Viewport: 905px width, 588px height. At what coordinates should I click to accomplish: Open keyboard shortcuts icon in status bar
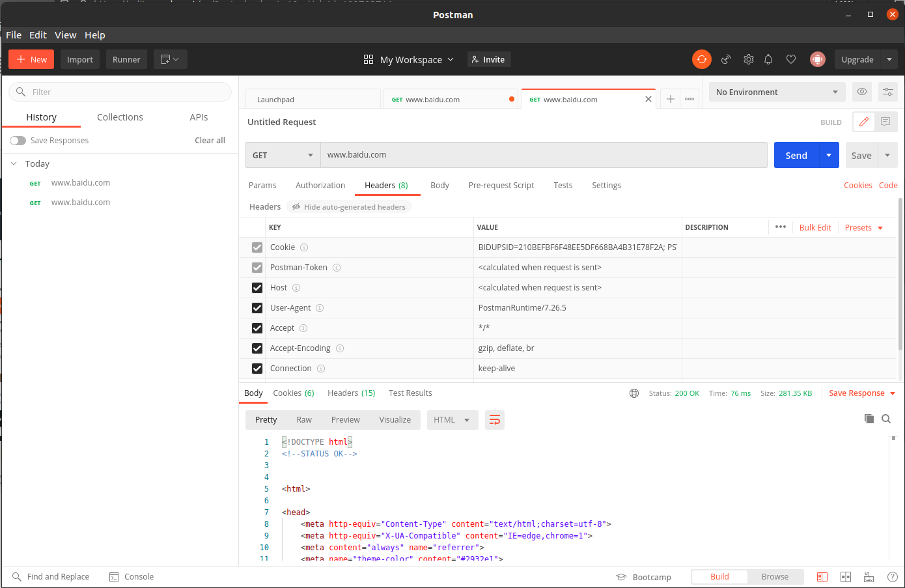click(x=869, y=577)
